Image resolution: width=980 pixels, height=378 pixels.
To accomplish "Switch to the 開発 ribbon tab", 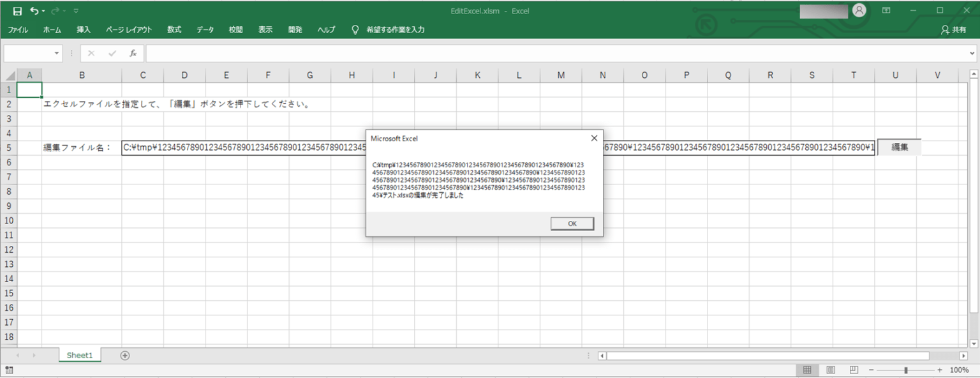I will pyautogui.click(x=295, y=29).
